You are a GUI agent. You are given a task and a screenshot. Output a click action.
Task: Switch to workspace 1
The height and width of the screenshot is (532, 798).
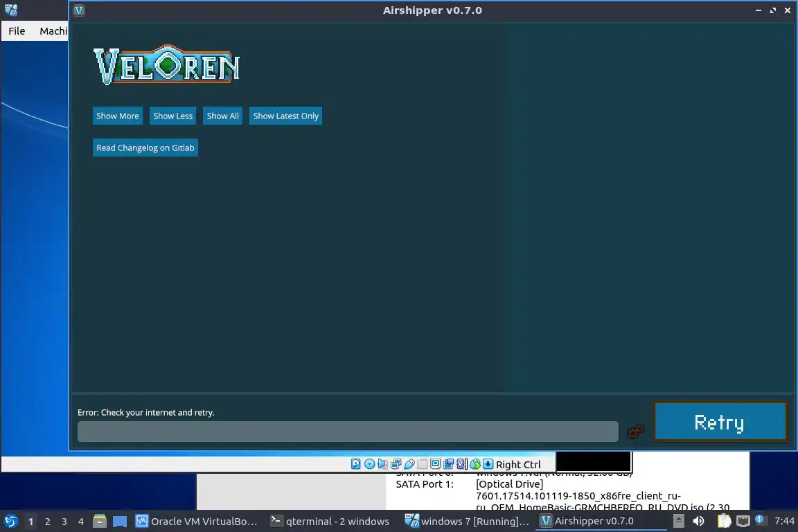pyautogui.click(x=30, y=522)
